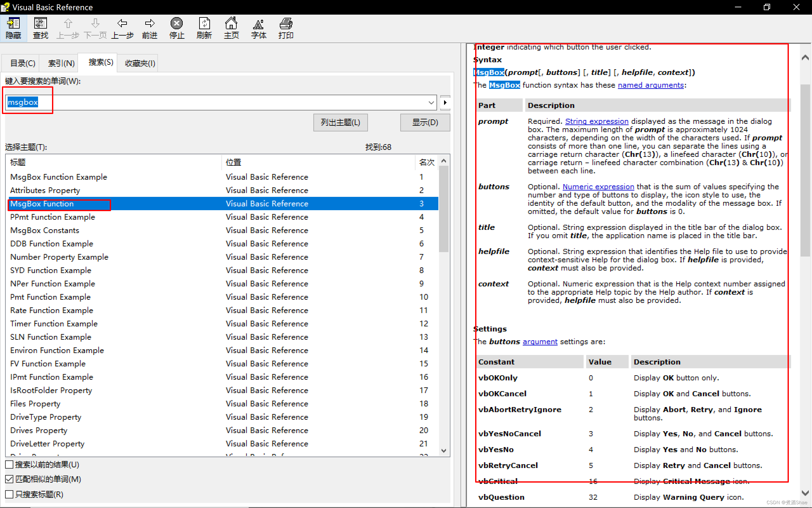The height and width of the screenshot is (508, 812).
Task: Open the argument link under Settings
Action: (540, 342)
